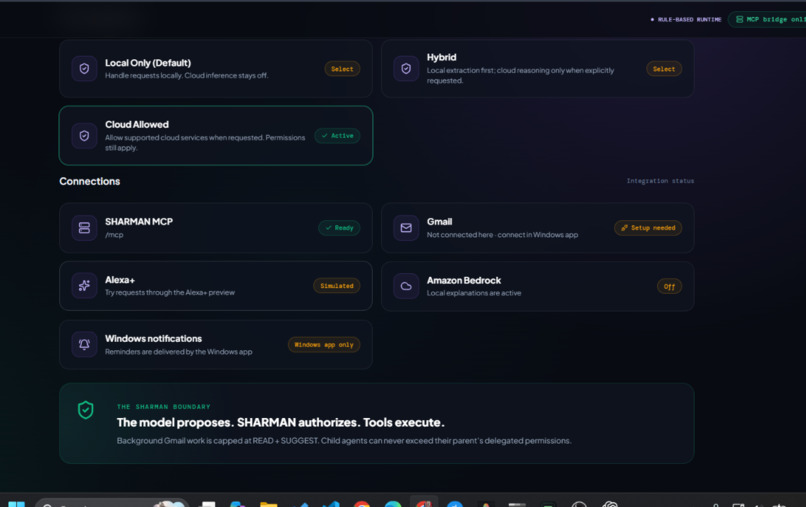Open File Explorer from the taskbar
Viewport: 806px width, 507px height.
tap(268, 504)
